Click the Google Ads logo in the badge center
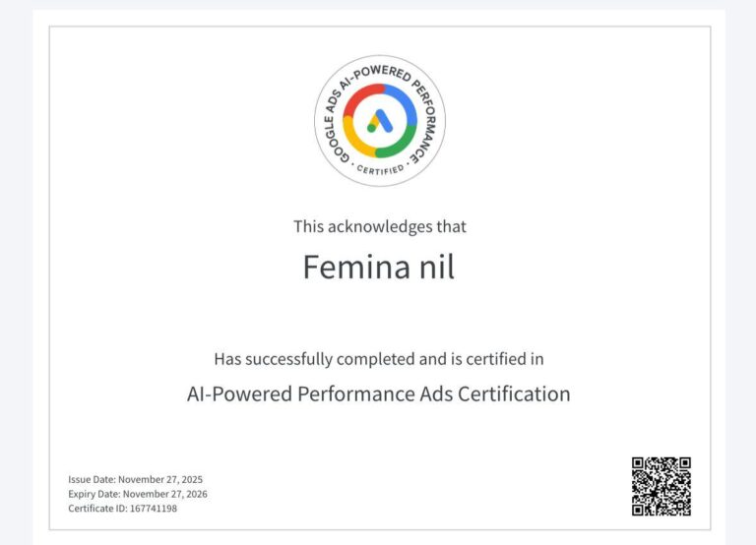 click(x=380, y=121)
